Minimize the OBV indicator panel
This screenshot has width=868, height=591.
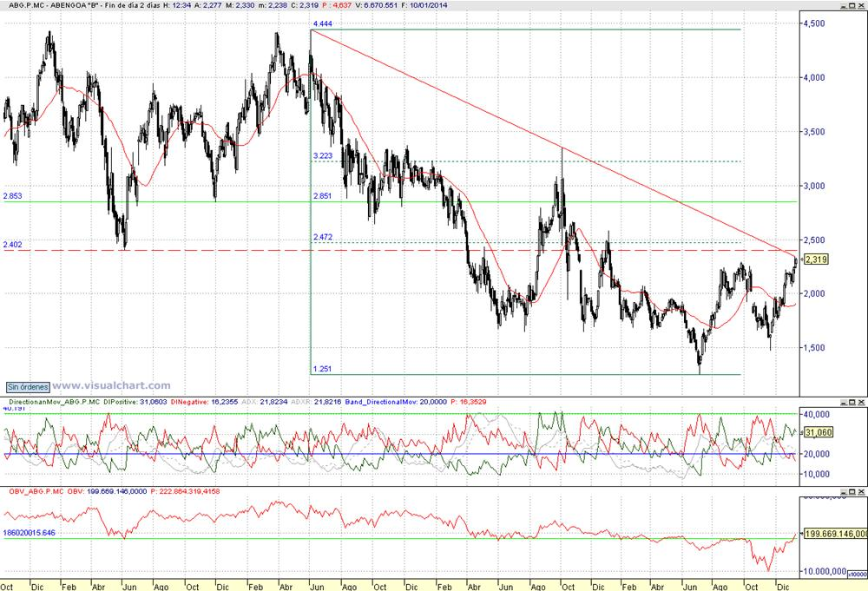click(x=843, y=492)
